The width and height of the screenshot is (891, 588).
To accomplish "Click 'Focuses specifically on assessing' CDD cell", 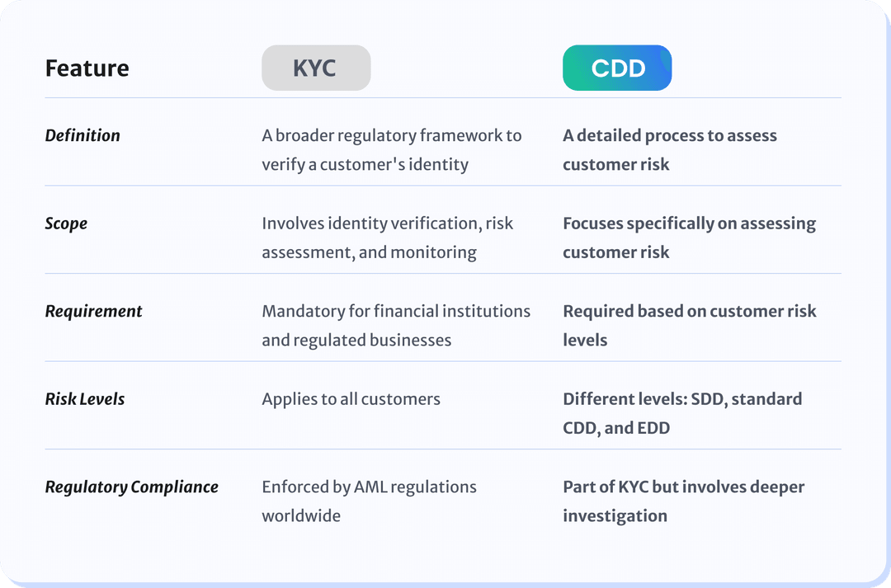I will 689,238.
